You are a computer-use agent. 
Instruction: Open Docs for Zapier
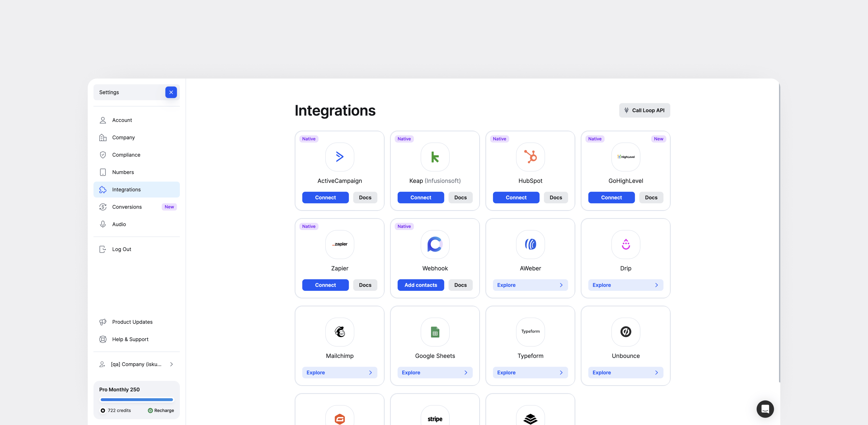point(365,285)
